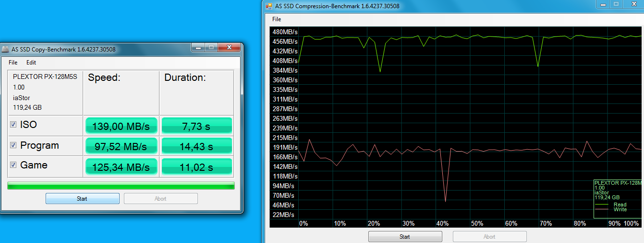
Task: Click the Copy-Benchmark drive title icon
Action: [x=5, y=49]
